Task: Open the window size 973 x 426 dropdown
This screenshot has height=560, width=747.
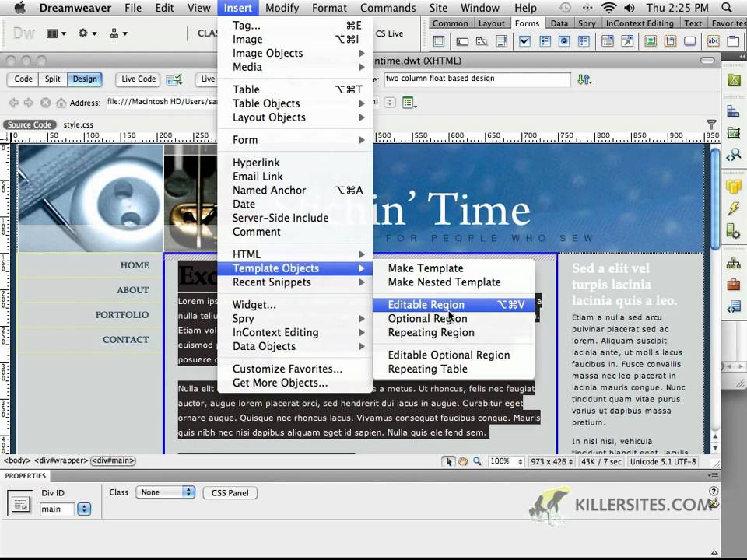Action: pyautogui.click(x=552, y=461)
